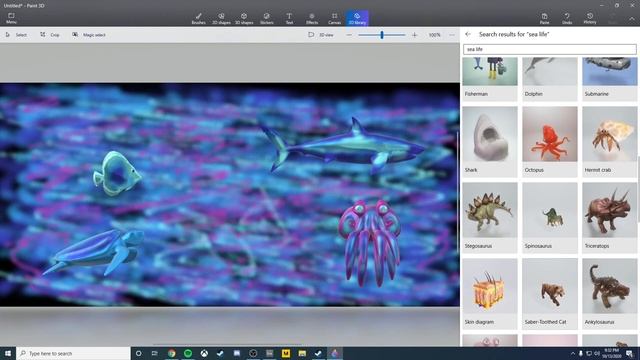Click the 100% zoom value
Viewport: 640px width, 360px height.
tap(434, 35)
